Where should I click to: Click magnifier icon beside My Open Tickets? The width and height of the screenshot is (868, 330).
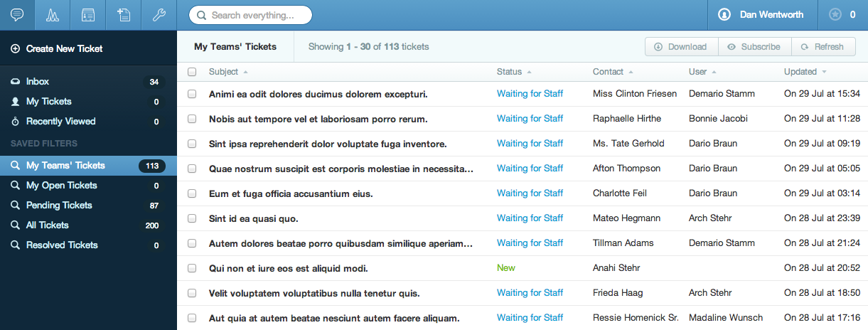(15, 186)
